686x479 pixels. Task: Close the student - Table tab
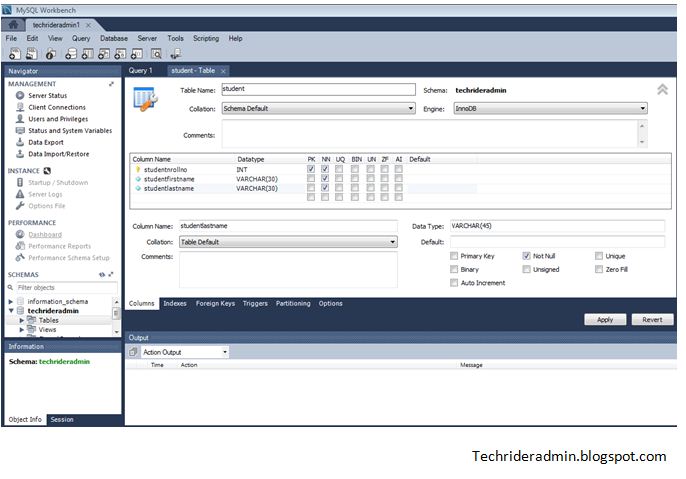click(223, 71)
